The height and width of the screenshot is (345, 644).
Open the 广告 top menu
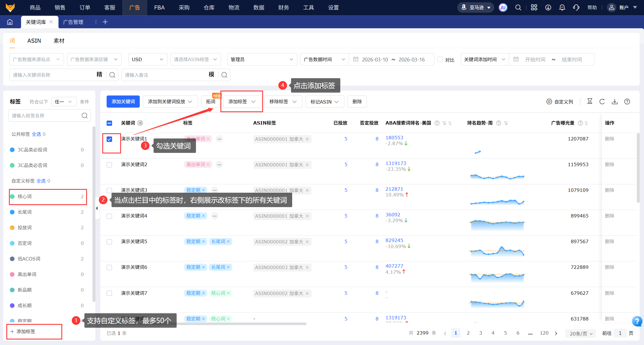135,7
